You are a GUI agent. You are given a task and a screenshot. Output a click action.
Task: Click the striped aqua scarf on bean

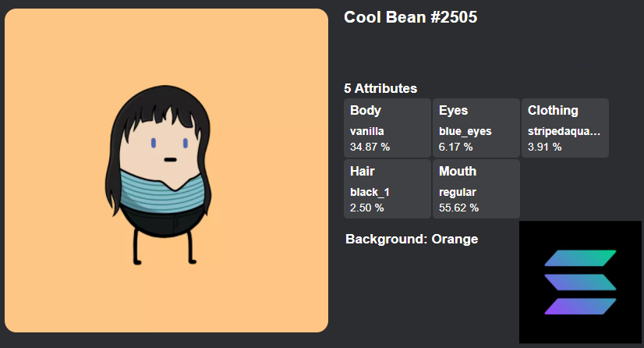point(161,192)
